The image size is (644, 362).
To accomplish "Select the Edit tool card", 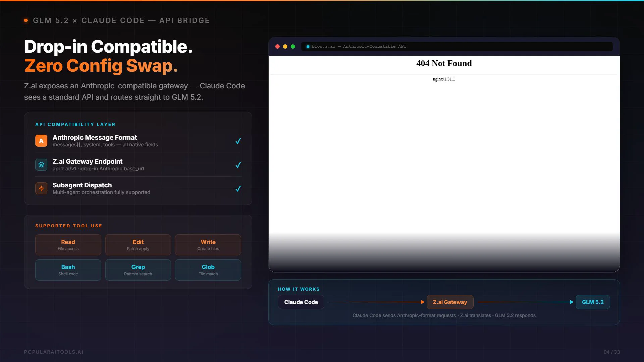I will 138,245.
